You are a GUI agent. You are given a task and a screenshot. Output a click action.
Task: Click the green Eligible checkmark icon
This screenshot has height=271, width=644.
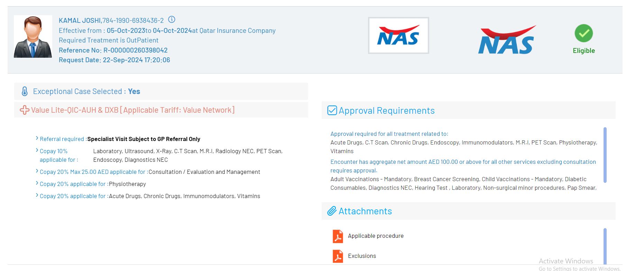(x=583, y=34)
